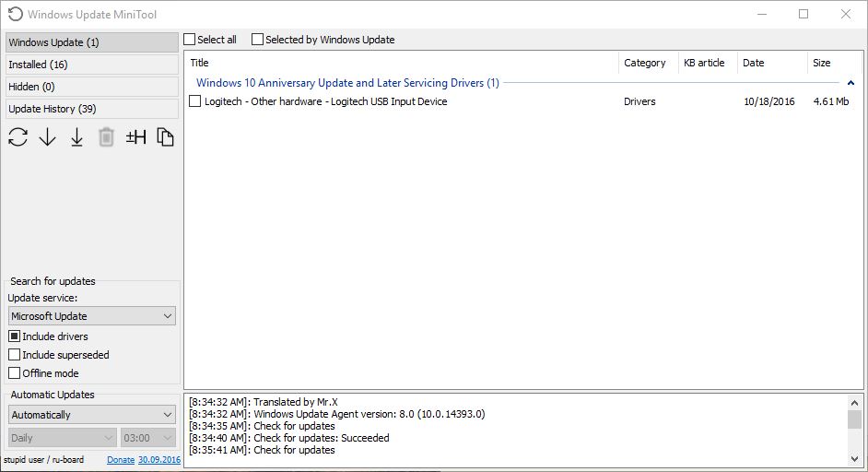This screenshot has height=472, width=868.
Task: Open the Daily schedule dropdown
Action: [x=63, y=438]
